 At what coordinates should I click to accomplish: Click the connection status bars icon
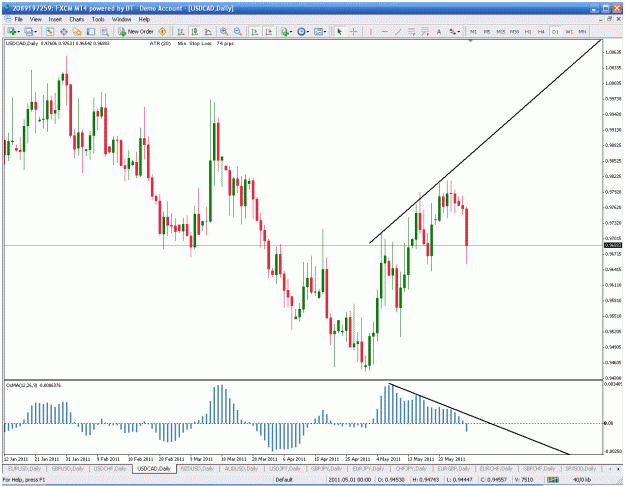click(x=552, y=480)
